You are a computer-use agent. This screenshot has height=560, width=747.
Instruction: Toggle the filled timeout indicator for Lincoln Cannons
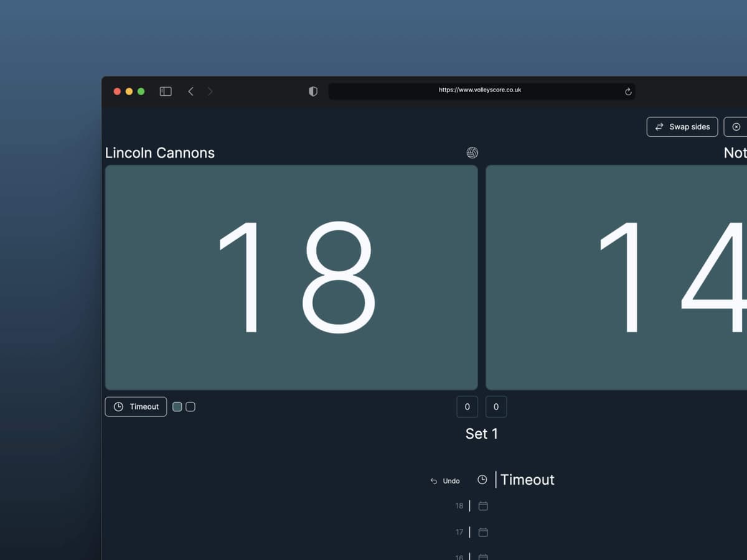point(177,406)
